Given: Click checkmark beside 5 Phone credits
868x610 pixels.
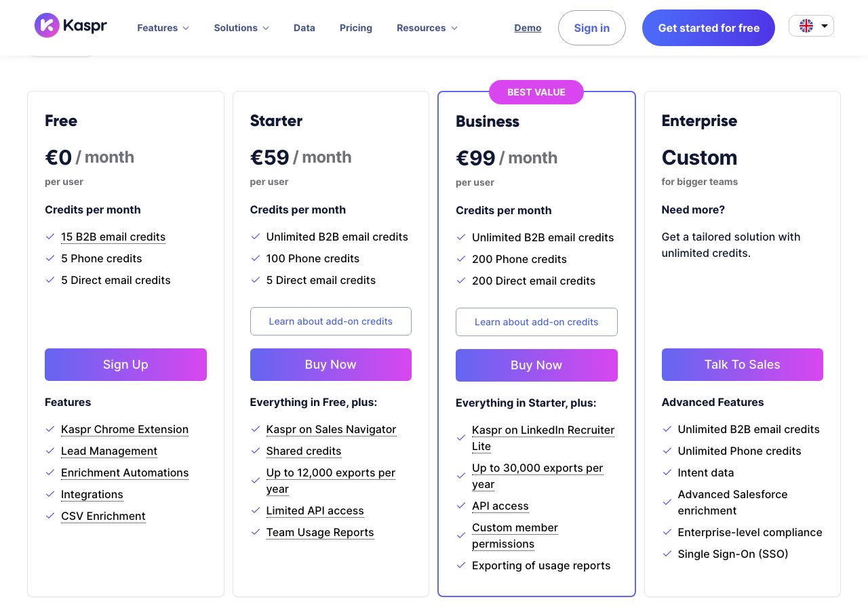Looking at the screenshot, I should pos(50,258).
